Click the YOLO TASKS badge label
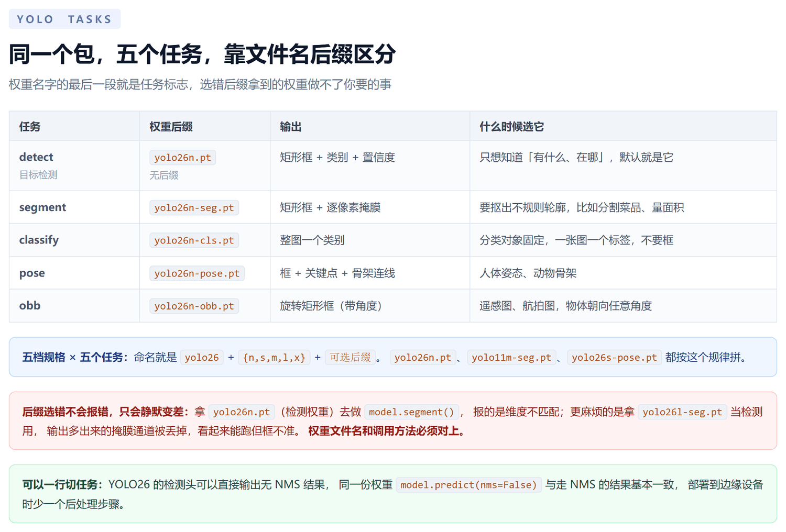The width and height of the screenshot is (786, 532). tap(64, 19)
